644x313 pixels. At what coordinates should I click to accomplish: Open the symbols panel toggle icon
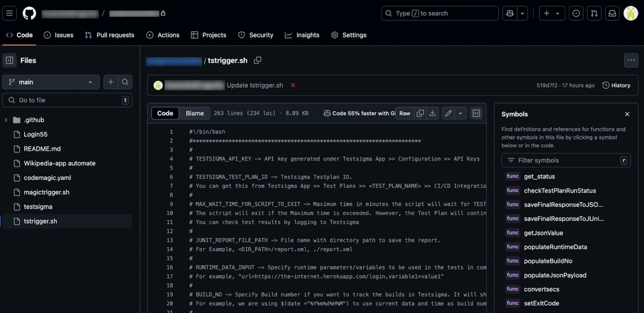476,113
